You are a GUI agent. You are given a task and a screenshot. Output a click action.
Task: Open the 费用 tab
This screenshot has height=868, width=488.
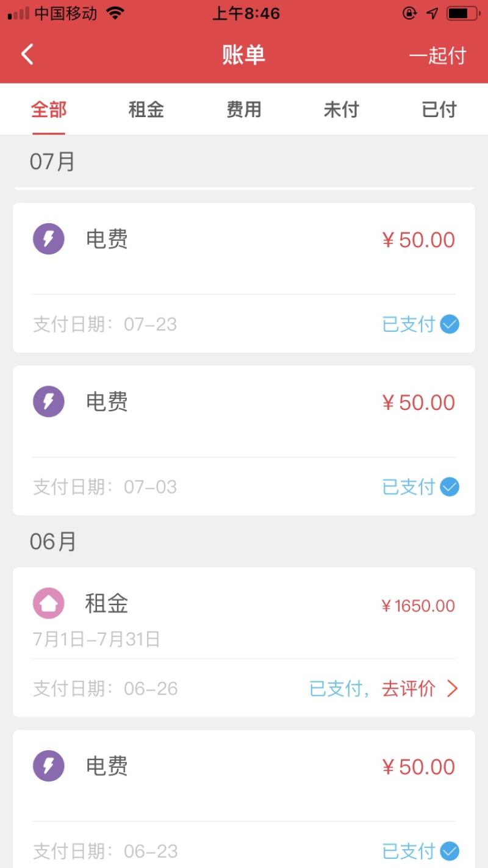(244, 110)
